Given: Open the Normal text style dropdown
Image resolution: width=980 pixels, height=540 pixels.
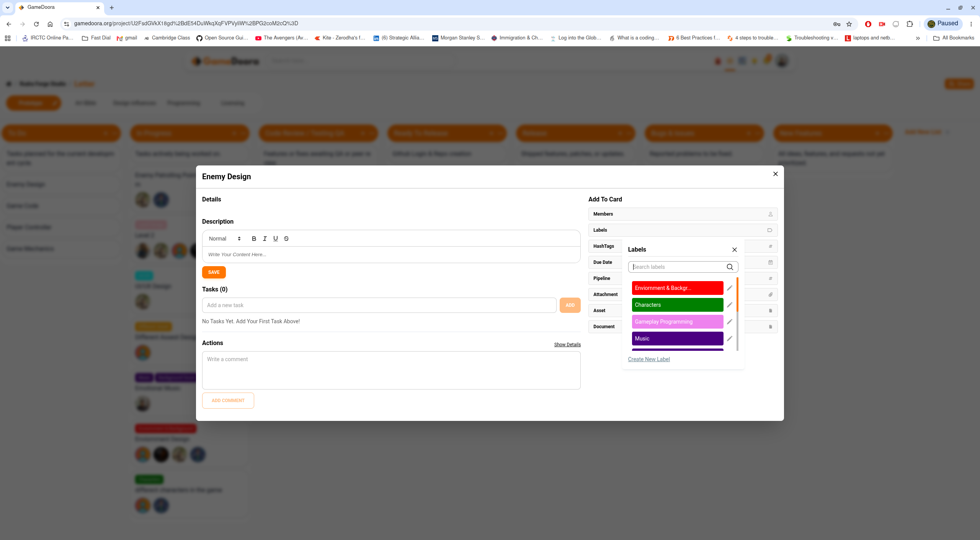Looking at the screenshot, I should [225, 239].
